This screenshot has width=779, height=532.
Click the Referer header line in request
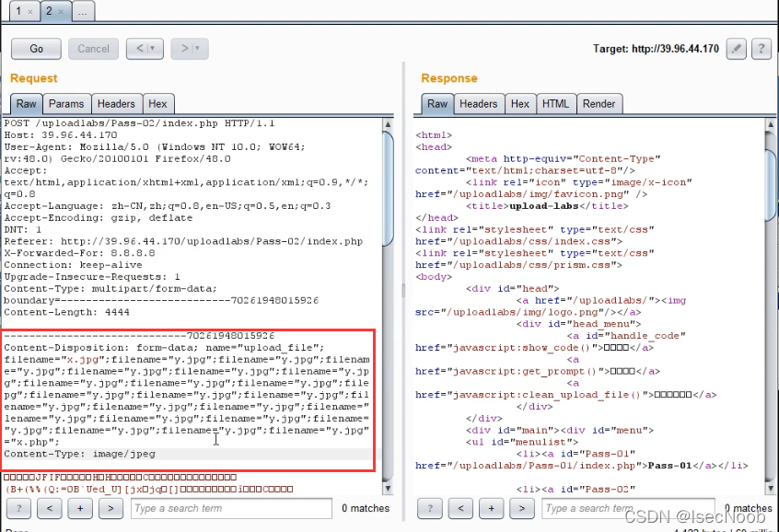click(183, 241)
